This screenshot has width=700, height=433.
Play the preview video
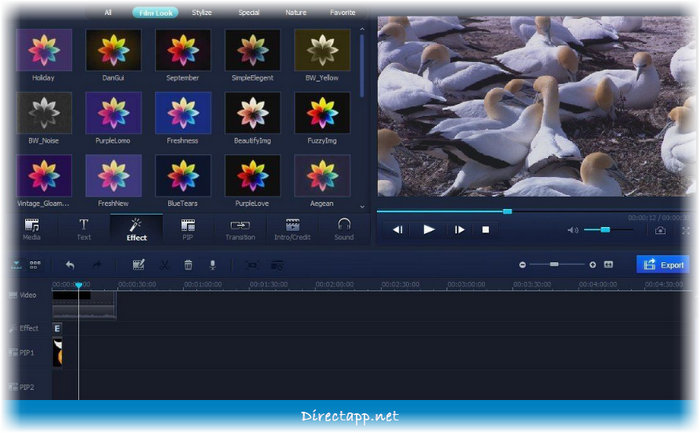tap(429, 229)
